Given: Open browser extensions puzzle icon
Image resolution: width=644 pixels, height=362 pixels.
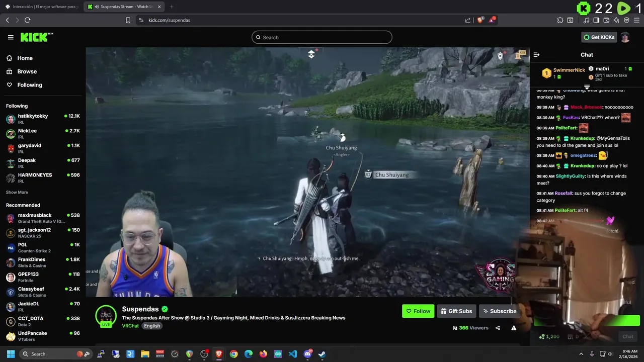Looking at the screenshot, I should 560,20.
